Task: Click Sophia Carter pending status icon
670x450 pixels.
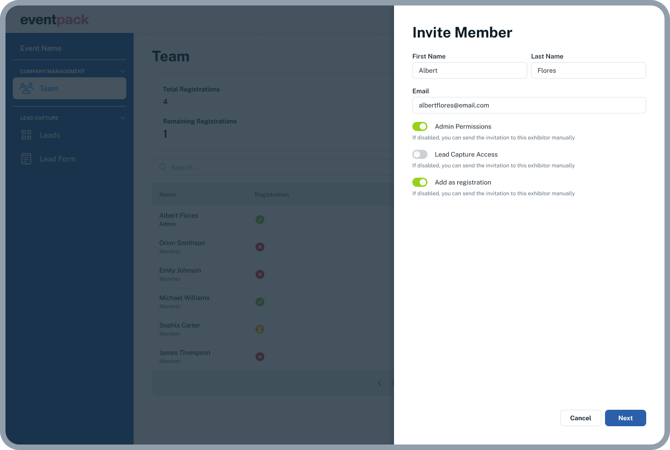Action: point(260,329)
